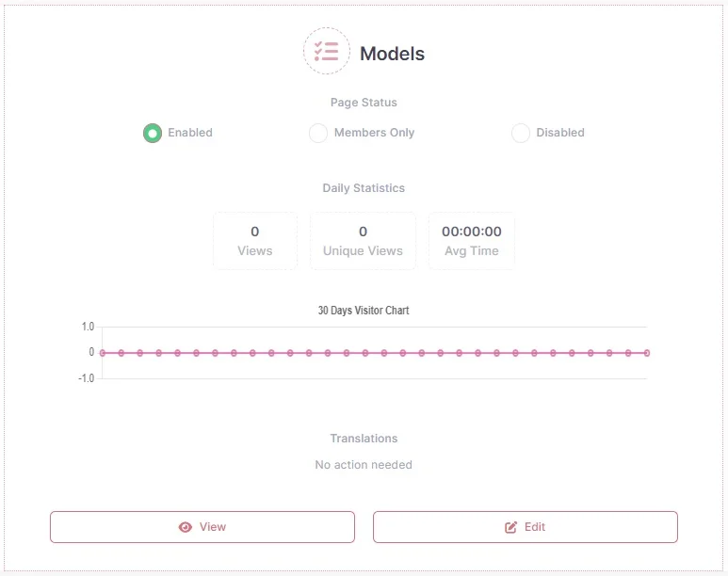The image size is (728, 576).
Task: Click the No action needed translations text
Action: click(x=364, y=465)
